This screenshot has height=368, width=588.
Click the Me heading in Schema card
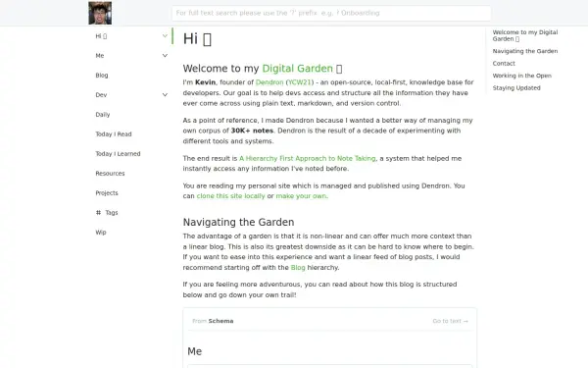pyautogui.click(x=195, y=351)
